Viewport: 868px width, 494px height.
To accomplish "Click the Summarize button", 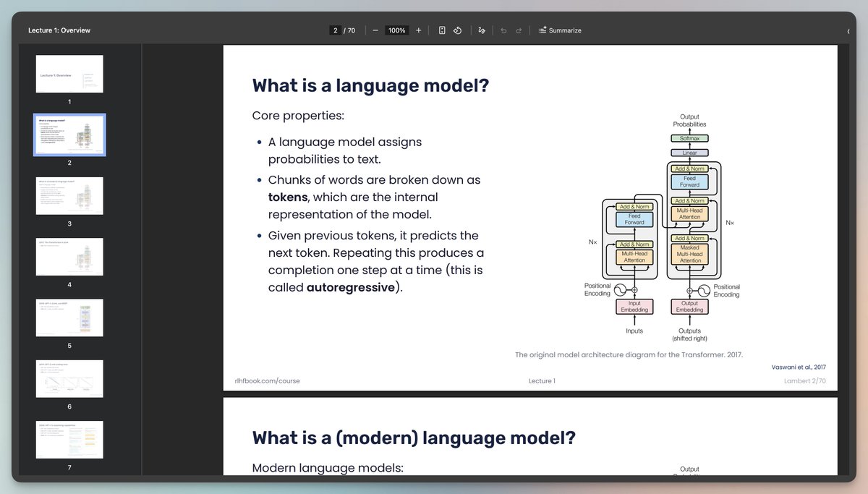I will pyautogui.click(x=560, y=30).
